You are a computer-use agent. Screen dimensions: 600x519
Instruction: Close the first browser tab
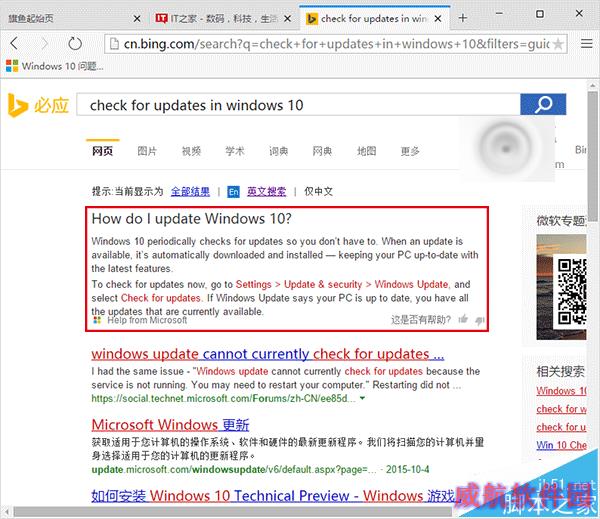pyautogui.click(x=137, y=18)
